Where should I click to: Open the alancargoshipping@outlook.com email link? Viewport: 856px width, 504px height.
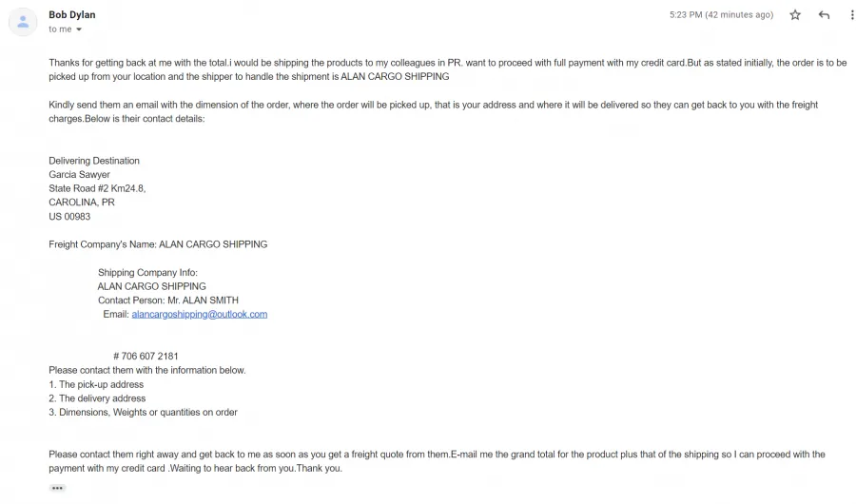pos(200,315)
